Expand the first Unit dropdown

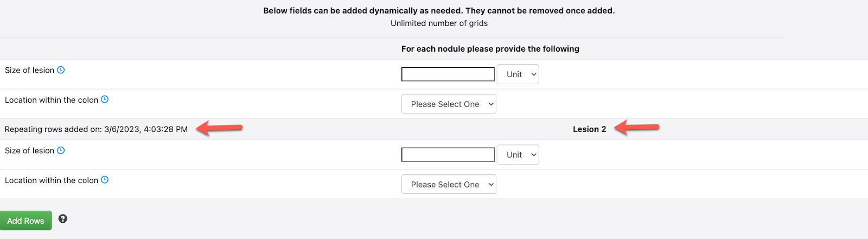pos(518,74)
